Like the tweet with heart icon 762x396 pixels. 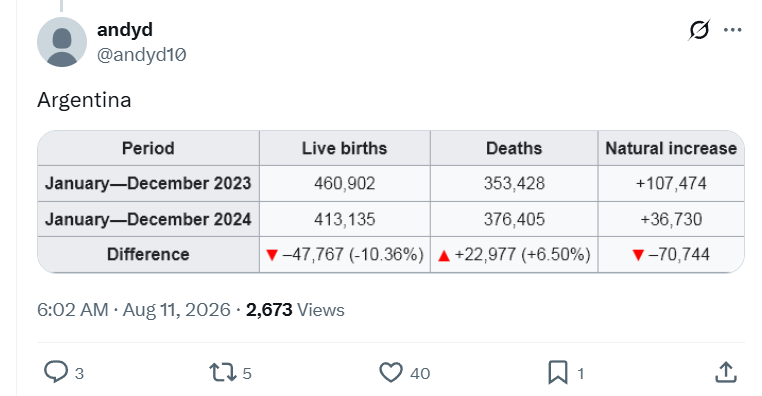pos(391,373)
